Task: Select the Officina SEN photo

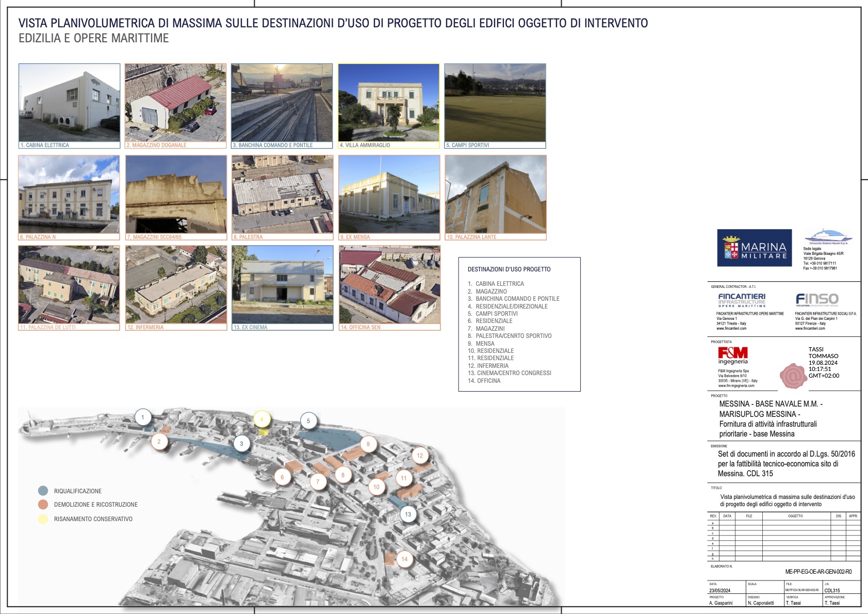Action: coord(390,285)
